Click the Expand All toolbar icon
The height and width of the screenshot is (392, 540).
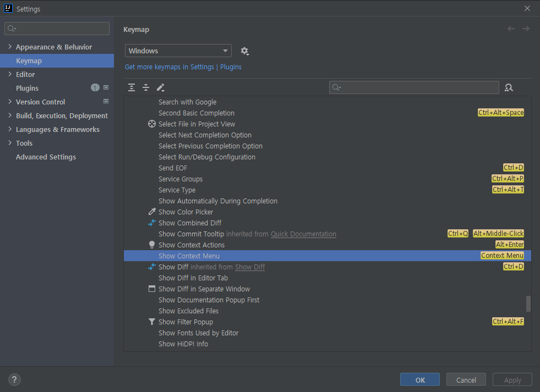tap(132, 87)
